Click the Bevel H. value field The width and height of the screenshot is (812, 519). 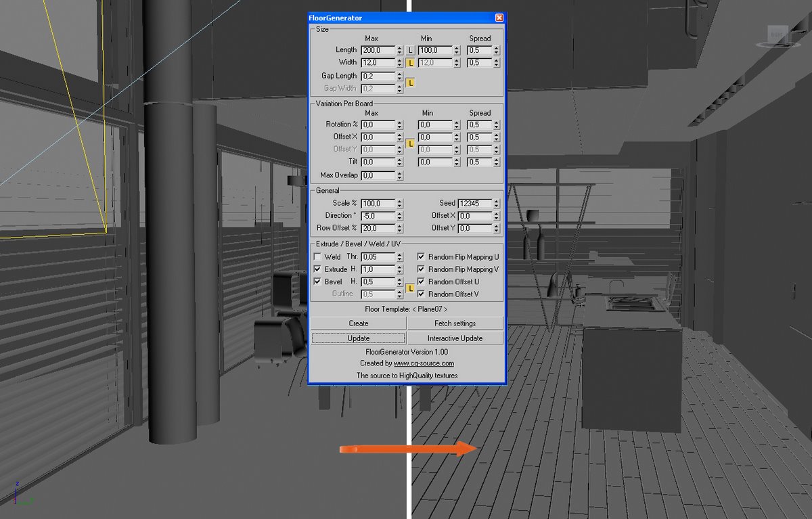(378, 281)
